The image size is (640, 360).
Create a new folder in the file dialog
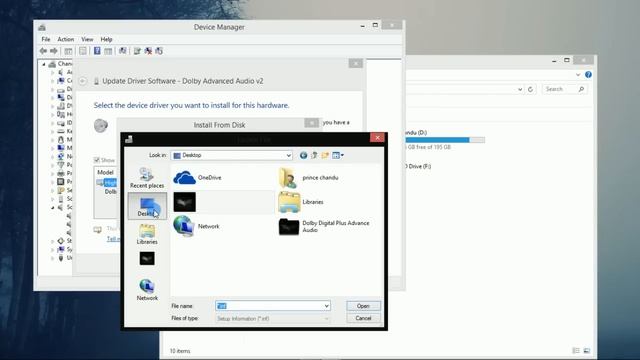click(x=325, y=155)
